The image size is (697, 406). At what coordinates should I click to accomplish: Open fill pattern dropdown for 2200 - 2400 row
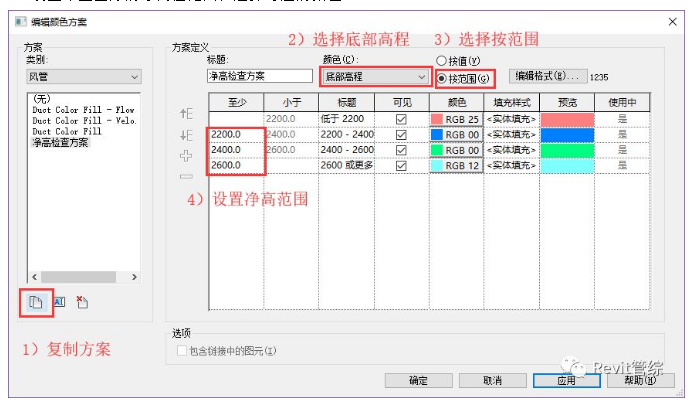click(x=511, y=135)
